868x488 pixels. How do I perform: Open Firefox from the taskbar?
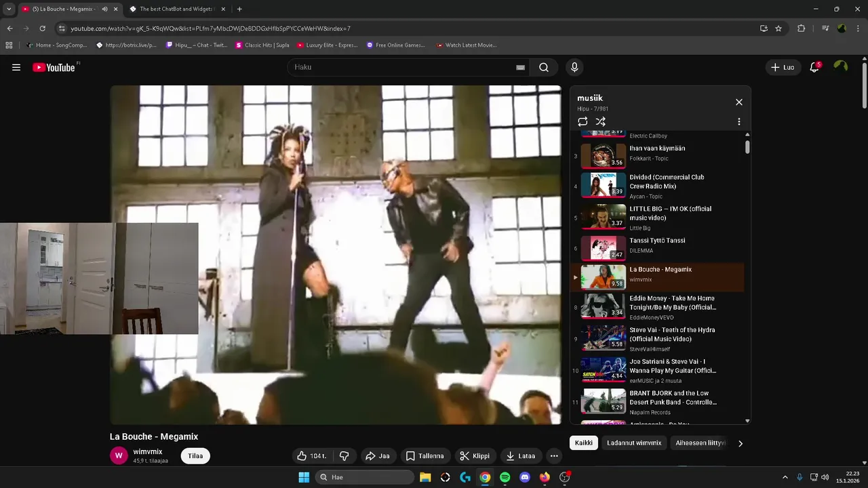click(545, 477)
